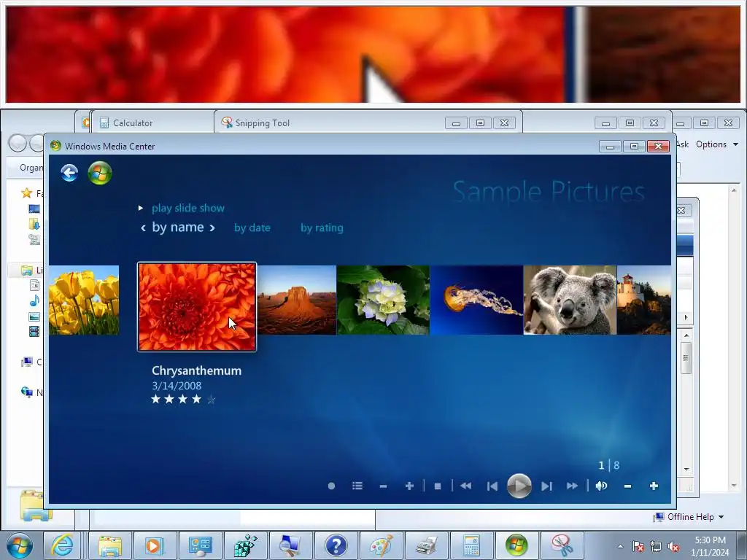The width and height of the screenshot is (747, 560).
Task: Mute sound with the speaker icon
Action: click(601, 486)
